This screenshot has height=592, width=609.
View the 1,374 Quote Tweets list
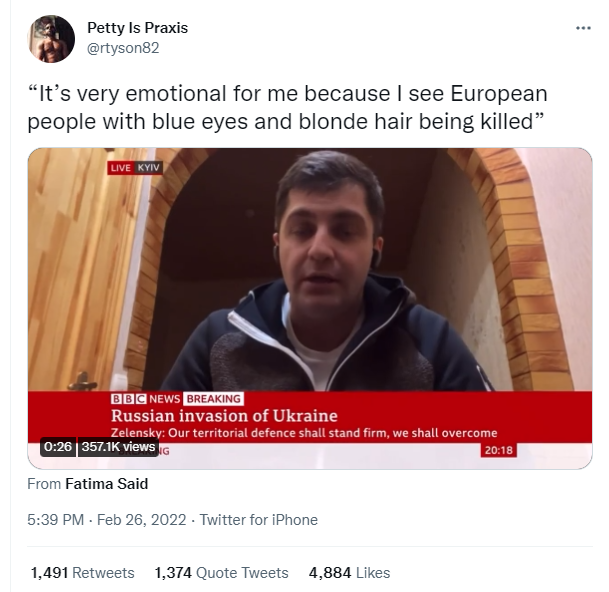(x=221, y=573)
